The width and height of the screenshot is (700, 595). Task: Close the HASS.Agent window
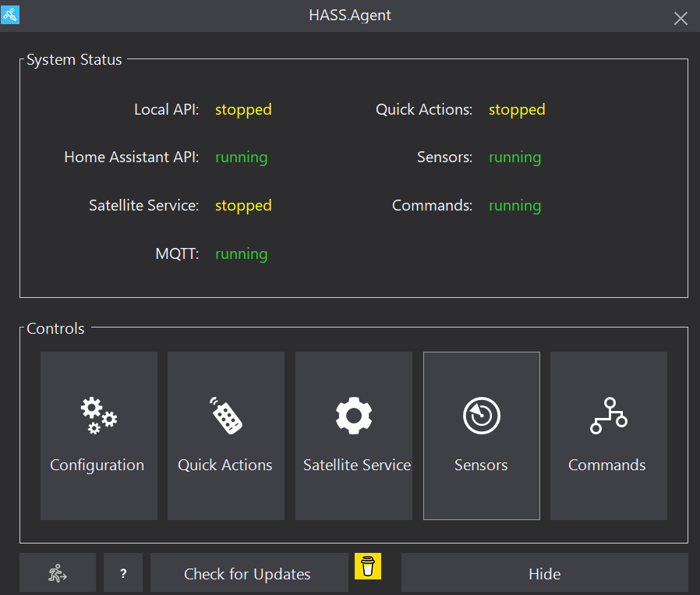681,18
